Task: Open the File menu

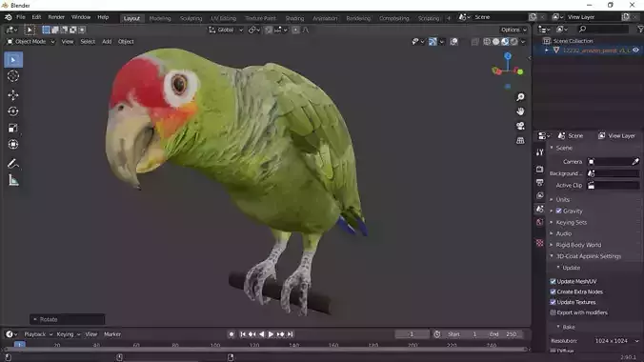Action: coord(21,17)
